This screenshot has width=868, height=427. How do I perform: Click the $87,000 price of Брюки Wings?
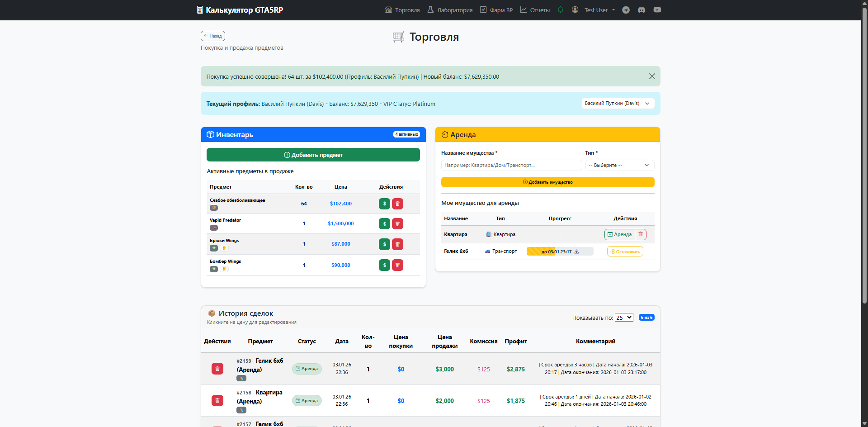pos(341,244)
